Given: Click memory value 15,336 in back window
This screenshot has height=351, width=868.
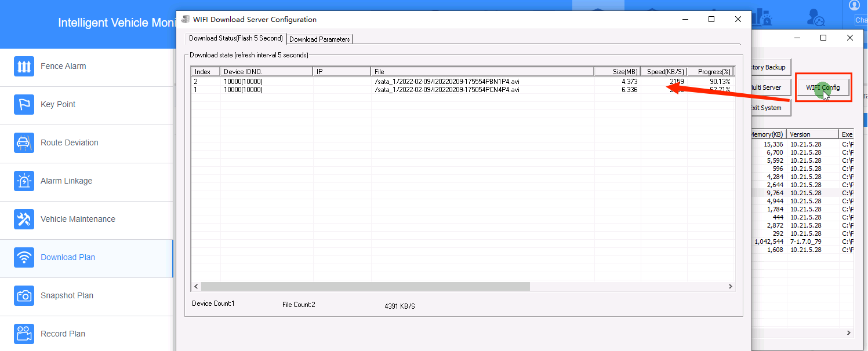Looking at the screenshot, I should coord(773,144).
